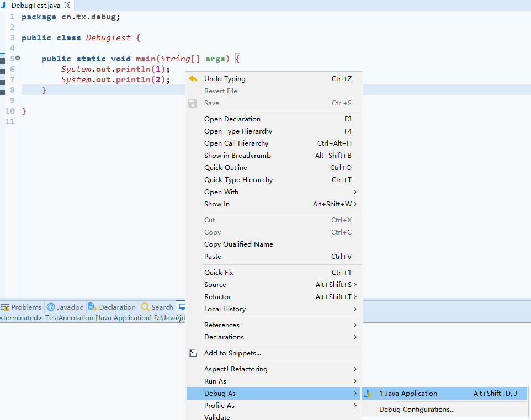Launch debug as 1 Java Application

click(x=408, y=394)
